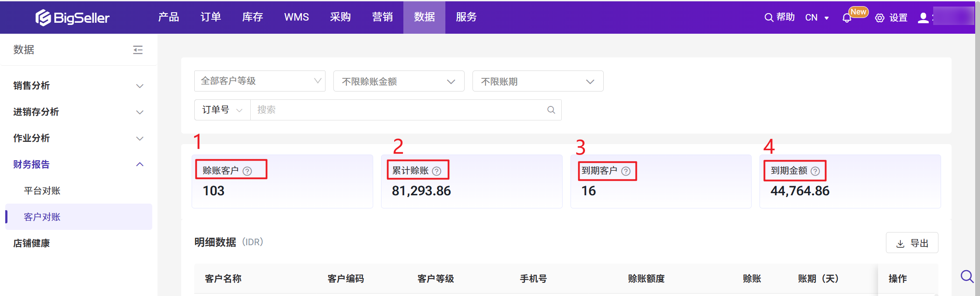Click the help icon beside 到期金额
The height and width of the screenshot is (296, 980).
pyautogui.click(x=815, y=171)
